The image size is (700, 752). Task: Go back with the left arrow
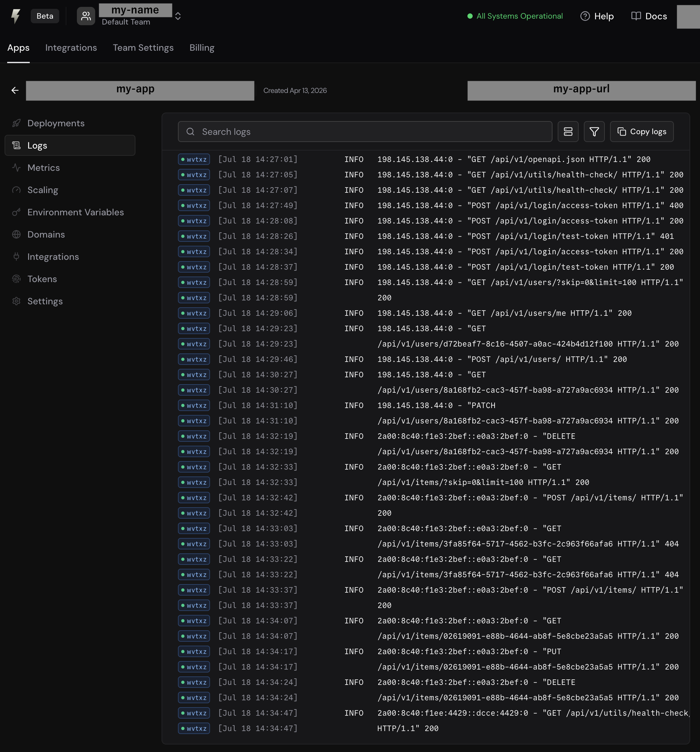[15, 90]
